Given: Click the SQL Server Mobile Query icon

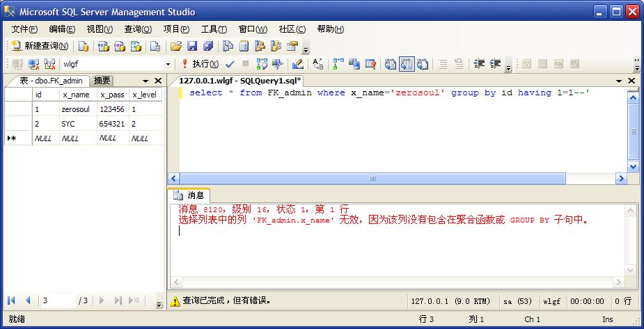Looking at the screenshot, I should coord(155,46).
